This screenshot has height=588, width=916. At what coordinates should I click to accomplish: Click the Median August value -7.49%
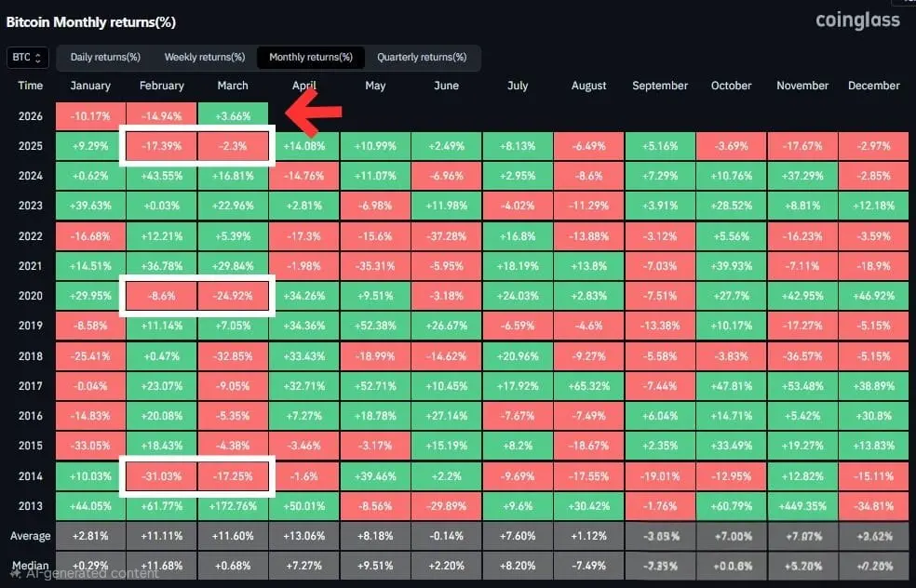(589, 566)
